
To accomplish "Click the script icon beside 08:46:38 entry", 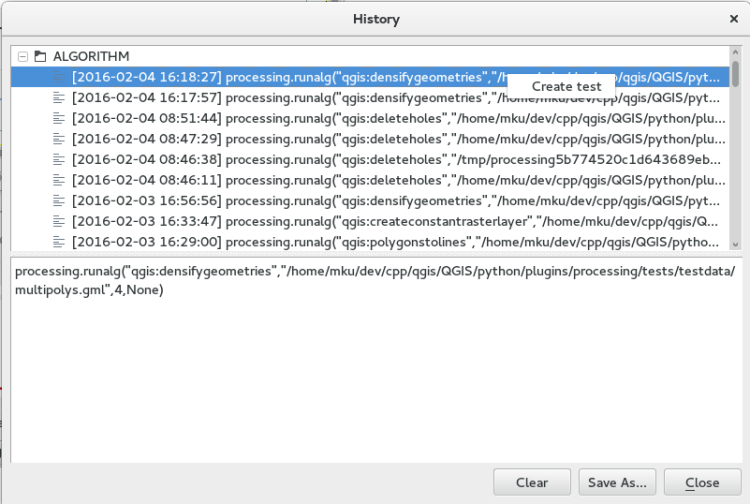I will pyautogui.click(x=58, y=159).
